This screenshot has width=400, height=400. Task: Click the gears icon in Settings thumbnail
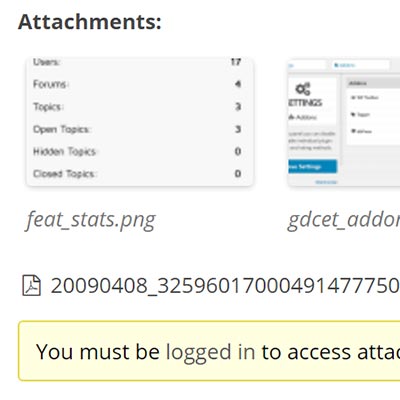click(303, 89)
